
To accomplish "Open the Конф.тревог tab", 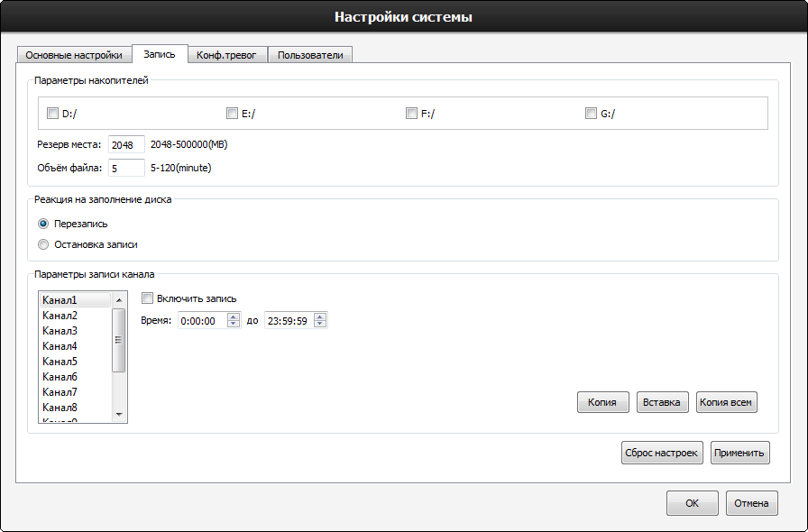I will 226,55.
